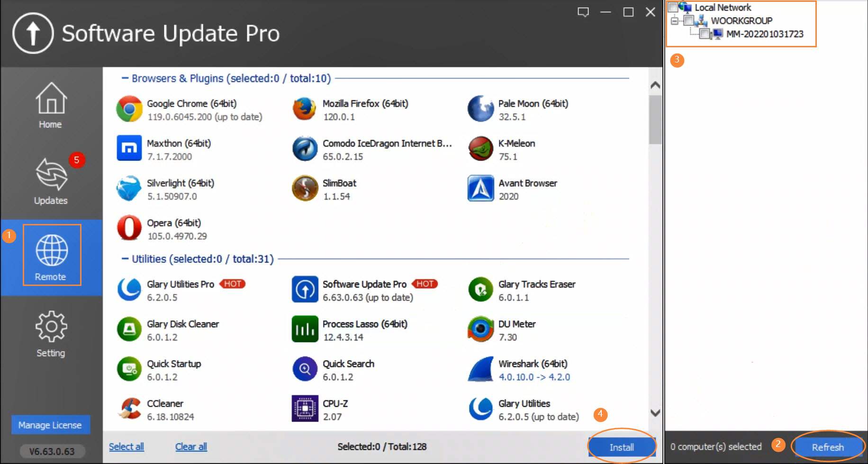This screenshot has width=868, height=464.
Task: Collapse the Utilities section
Action: click(x=125, y=259)
